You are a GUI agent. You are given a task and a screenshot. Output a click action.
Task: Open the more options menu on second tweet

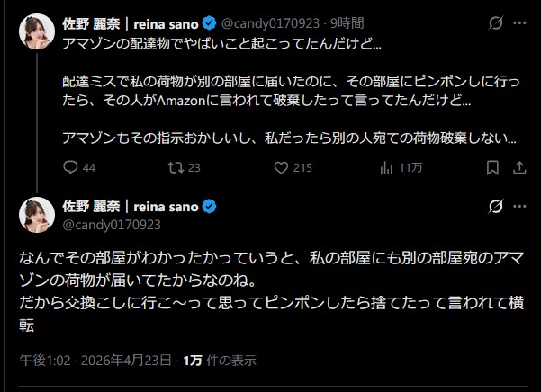point(519,207)
